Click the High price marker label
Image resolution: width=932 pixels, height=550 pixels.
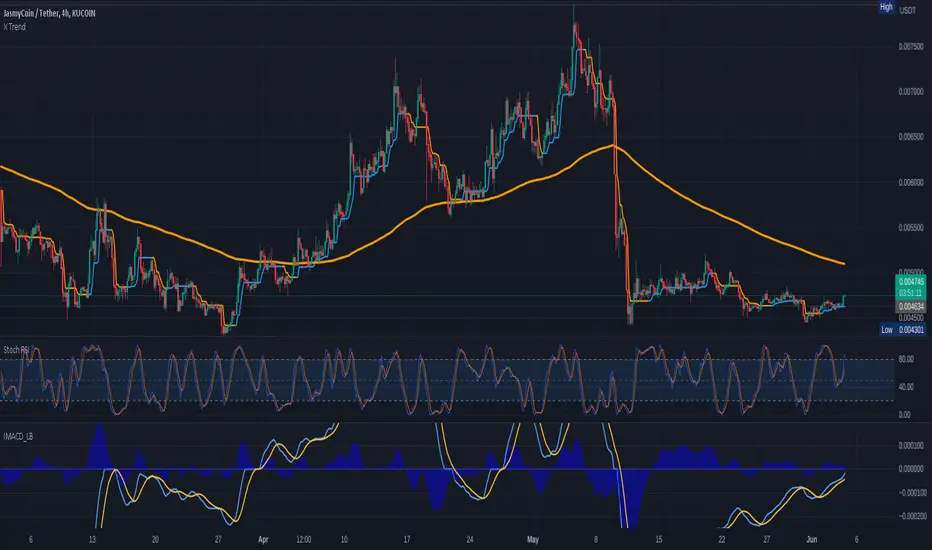(x=886, y=7)
